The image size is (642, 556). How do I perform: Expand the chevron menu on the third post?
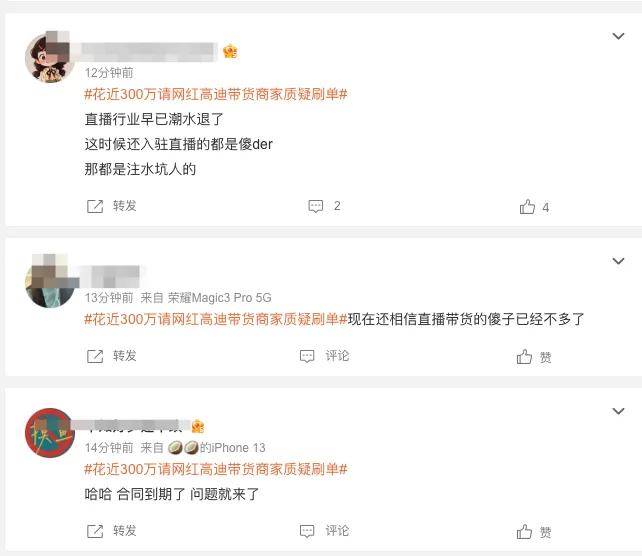click(x=618, y=411)
